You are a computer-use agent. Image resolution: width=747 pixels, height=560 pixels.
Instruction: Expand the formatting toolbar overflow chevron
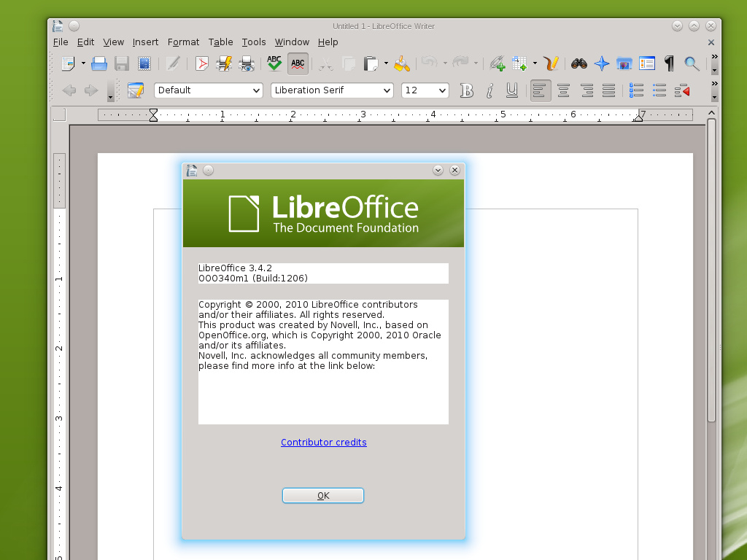point(714,84)
